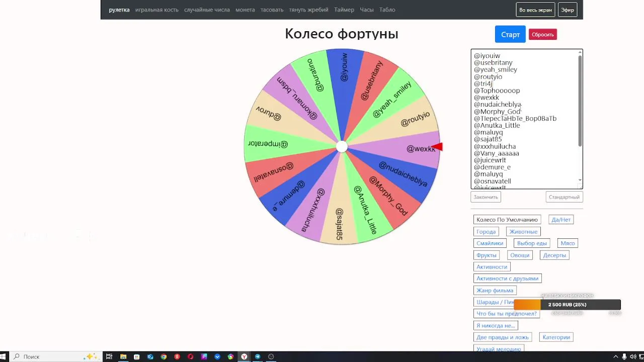
Task: Click the Во весь экран button
Action: (x=536, y=10)
